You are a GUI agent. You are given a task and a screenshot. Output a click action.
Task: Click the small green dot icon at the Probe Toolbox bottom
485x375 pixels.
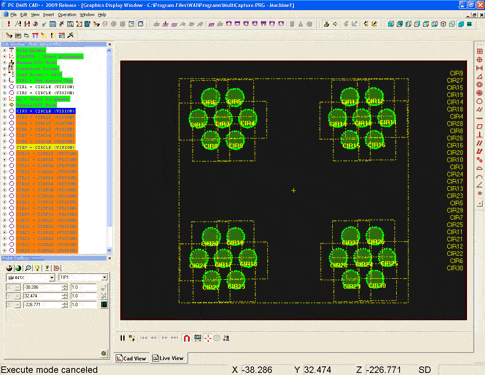click(x=104, y=353)
